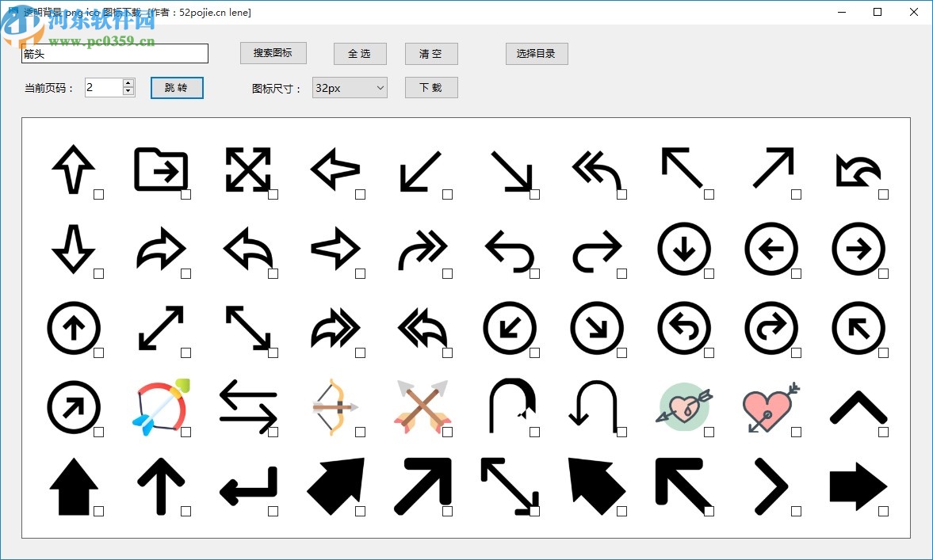The height and width of the screenshot is (560, 933).
Task: Tick the checkbox of the outlined up arrow
Action: point(99,194)
